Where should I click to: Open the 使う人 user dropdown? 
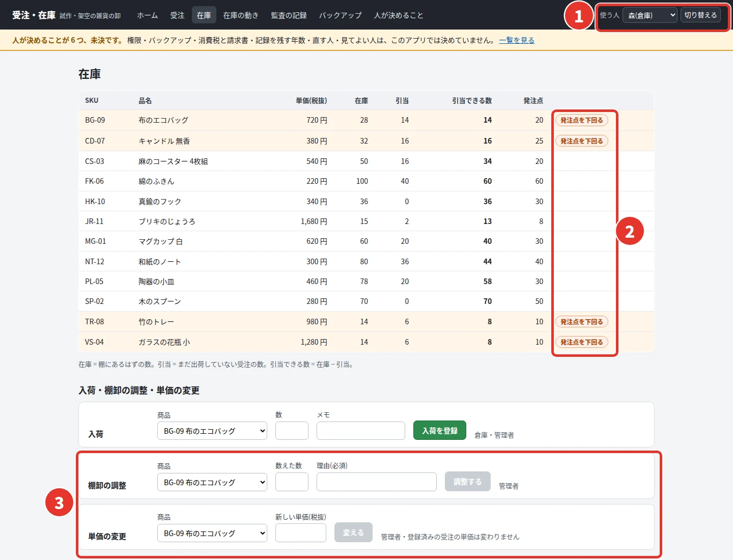(650, 15)
